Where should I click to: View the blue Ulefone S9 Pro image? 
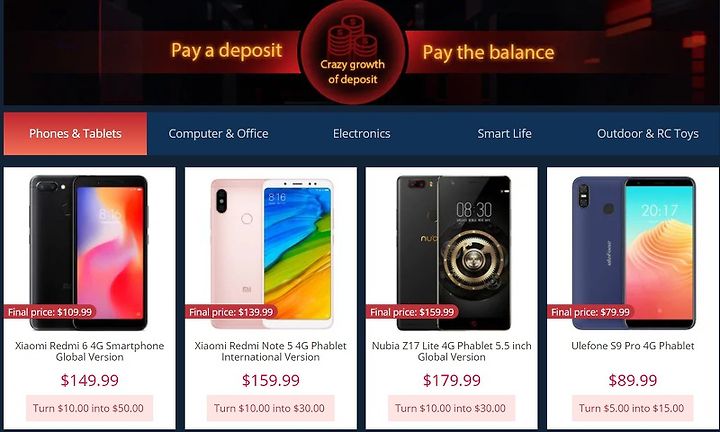coord(634,252)
